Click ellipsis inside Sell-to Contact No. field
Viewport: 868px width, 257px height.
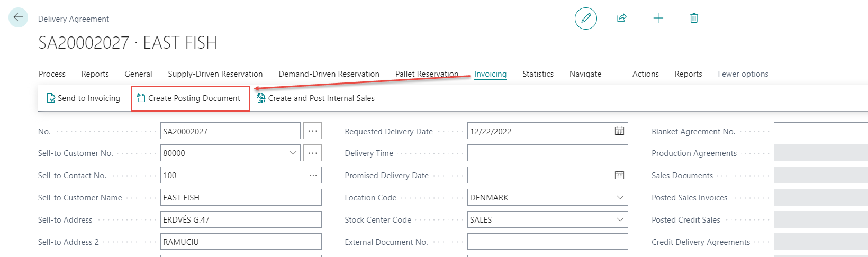pos(313,176)
